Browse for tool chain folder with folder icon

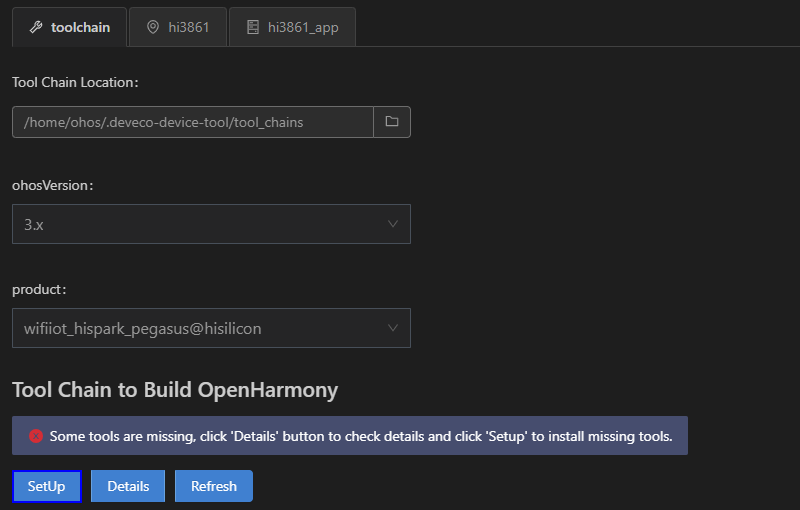point(392,122)
